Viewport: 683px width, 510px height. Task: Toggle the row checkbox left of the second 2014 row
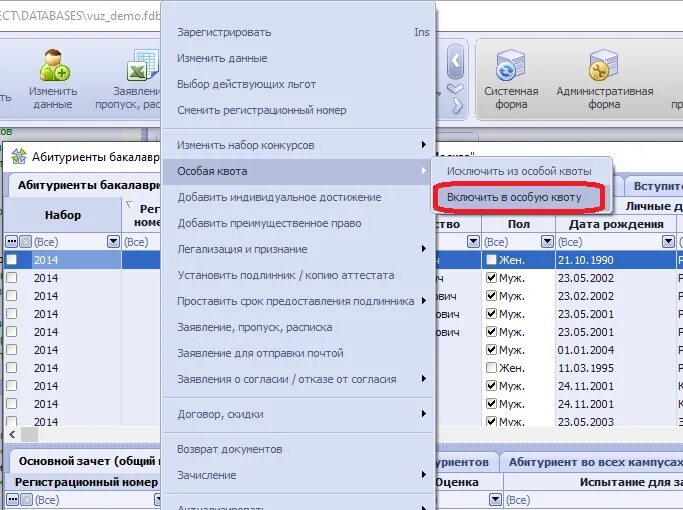click(x=12, y=277)
